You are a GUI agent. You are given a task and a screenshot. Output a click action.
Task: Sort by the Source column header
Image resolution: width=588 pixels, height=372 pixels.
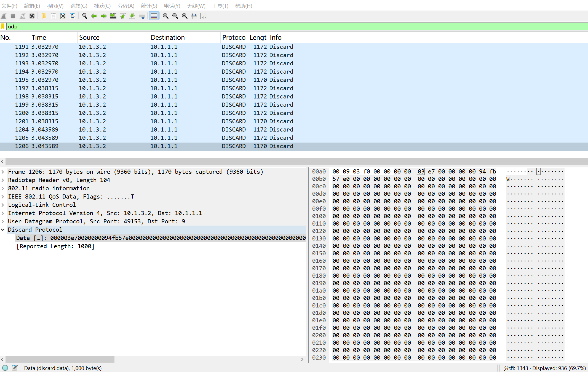pos(89,38)
